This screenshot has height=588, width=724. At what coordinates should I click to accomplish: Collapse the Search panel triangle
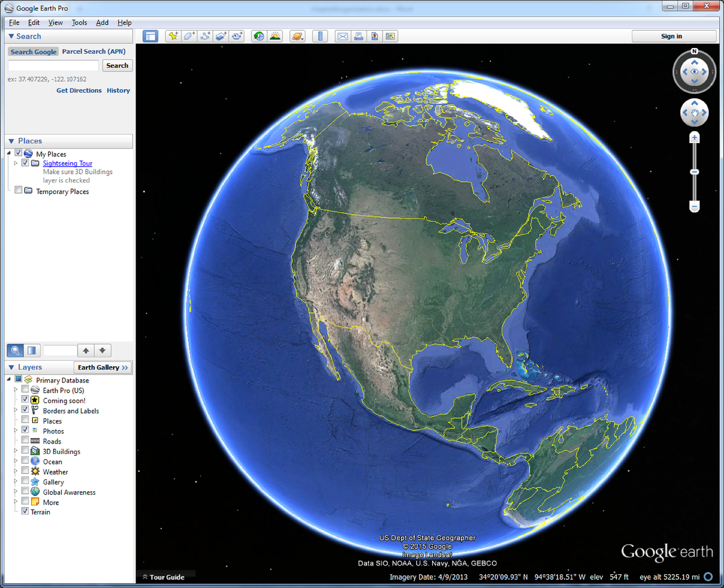pos(11,36)
